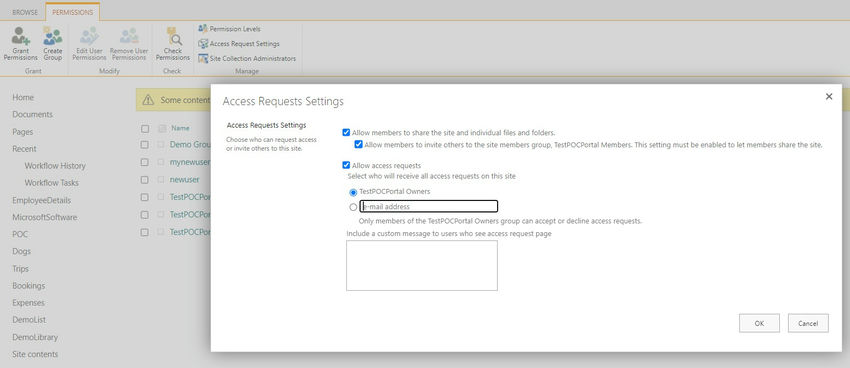
Task: Switch to the BROWSE tab
Action: point(25,12)
